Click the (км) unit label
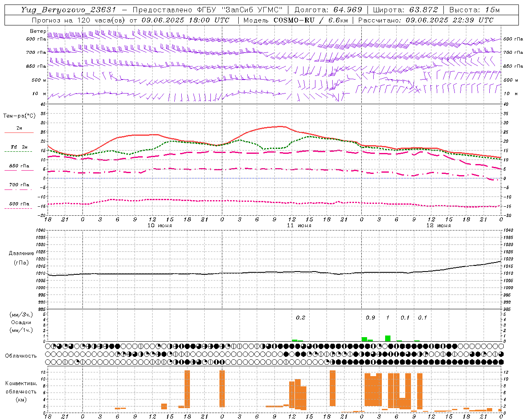The image size is (525, 420). click(x=21, y=399)
